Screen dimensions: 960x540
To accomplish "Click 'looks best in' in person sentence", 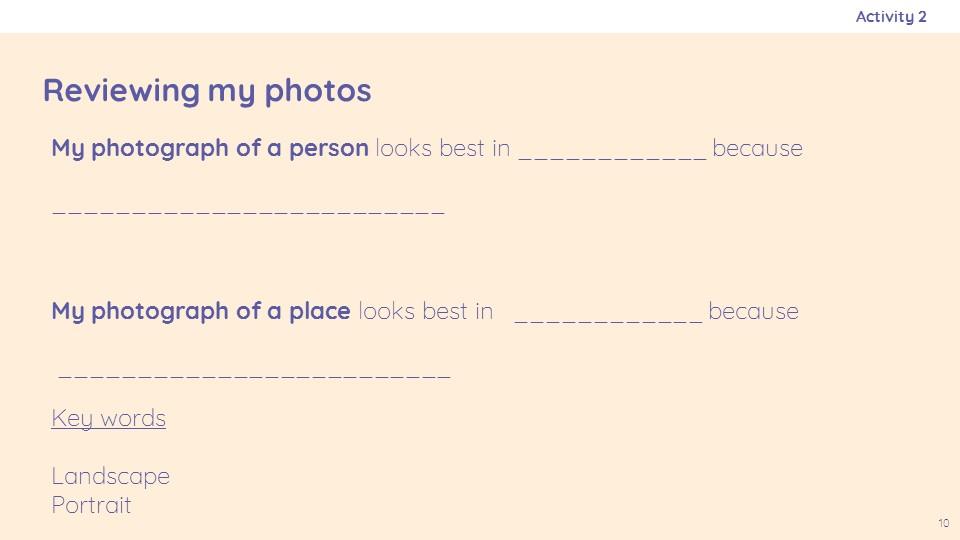I will 443,149.
